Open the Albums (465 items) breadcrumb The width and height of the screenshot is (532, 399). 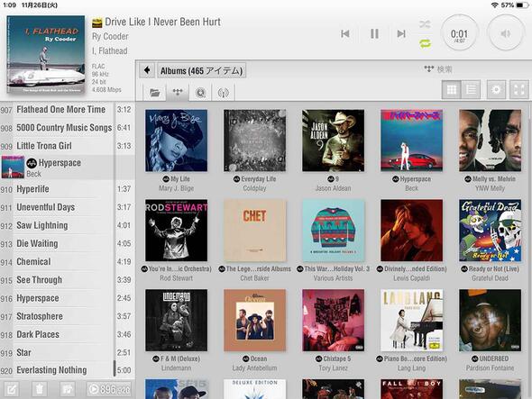coord(202,70)
